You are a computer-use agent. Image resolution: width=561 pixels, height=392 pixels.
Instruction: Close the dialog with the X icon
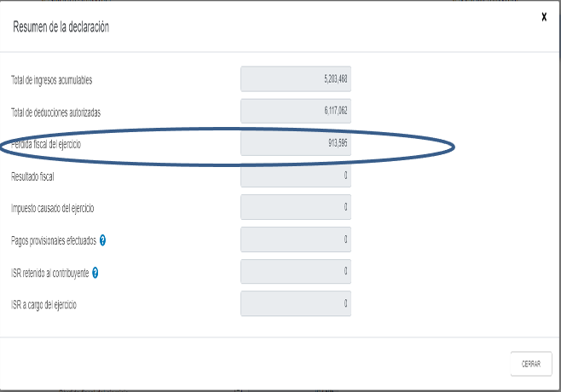coord(544,17)
